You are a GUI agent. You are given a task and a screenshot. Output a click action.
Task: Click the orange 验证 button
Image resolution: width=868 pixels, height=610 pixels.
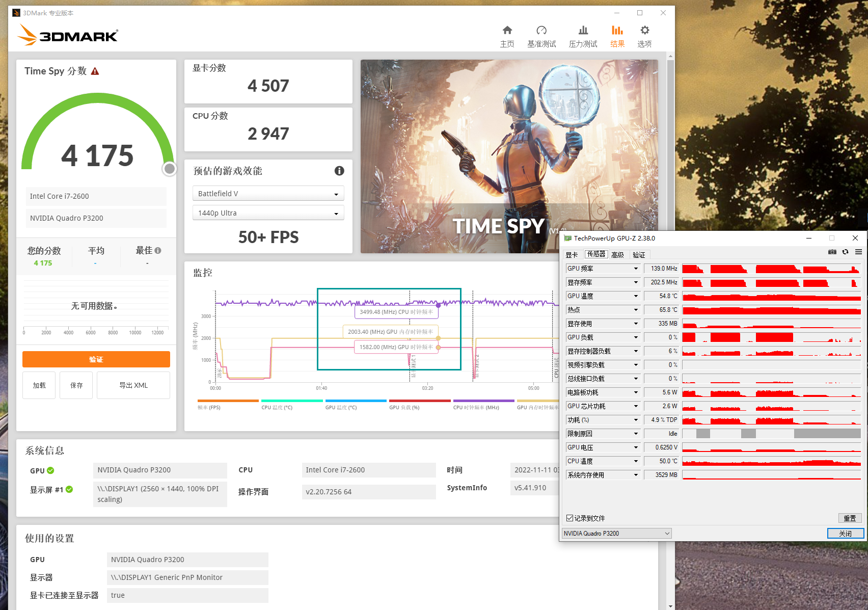click(x=96, y=359)
